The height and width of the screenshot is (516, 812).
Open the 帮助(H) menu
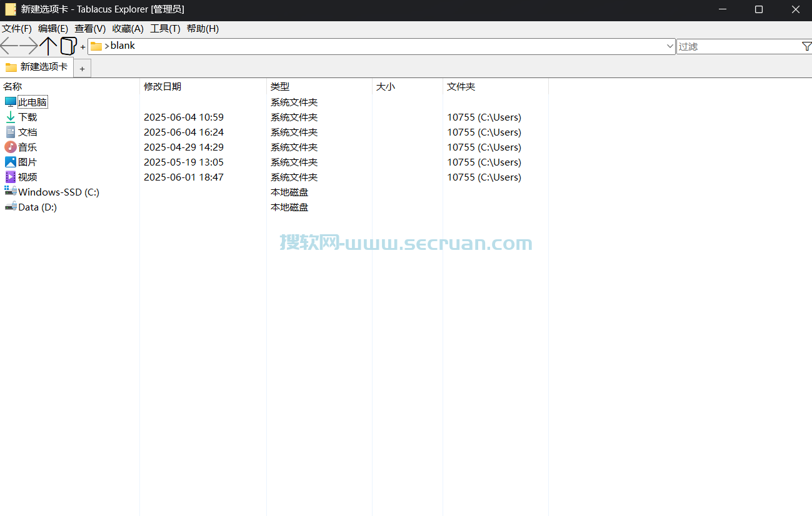203,29
